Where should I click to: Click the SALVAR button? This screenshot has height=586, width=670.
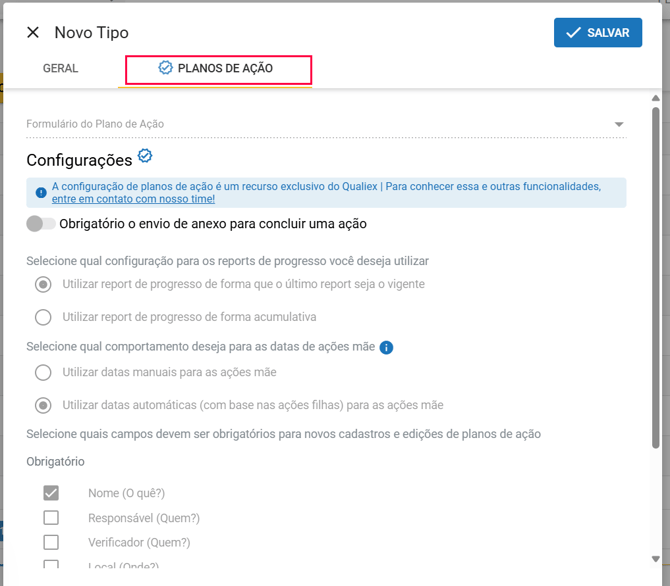pyautogui.click(x=597, y=33)
